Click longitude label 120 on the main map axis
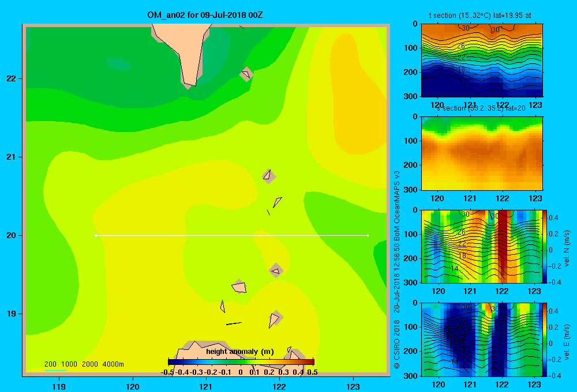The width and height of the screenshot is (577, 392). pyautogui.click(x=133, y=386)
